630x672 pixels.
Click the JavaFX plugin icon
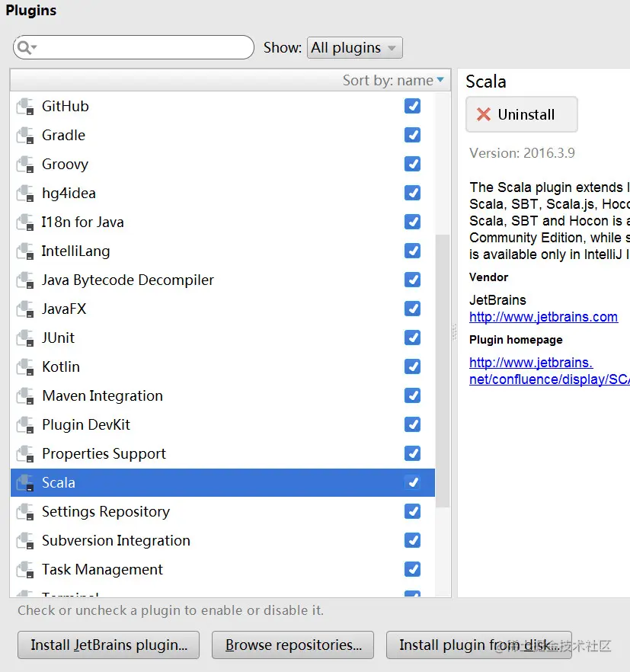point(25,309)
